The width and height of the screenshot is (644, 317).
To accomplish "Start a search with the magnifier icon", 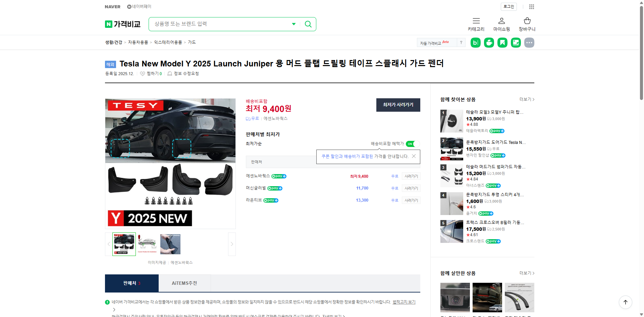I will (x=308, y=24).
